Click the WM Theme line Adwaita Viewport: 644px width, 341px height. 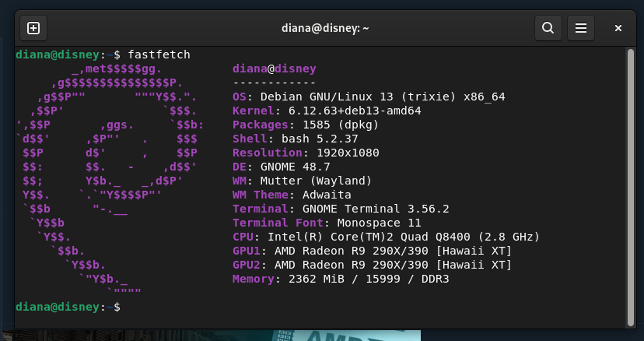[292, 195]
